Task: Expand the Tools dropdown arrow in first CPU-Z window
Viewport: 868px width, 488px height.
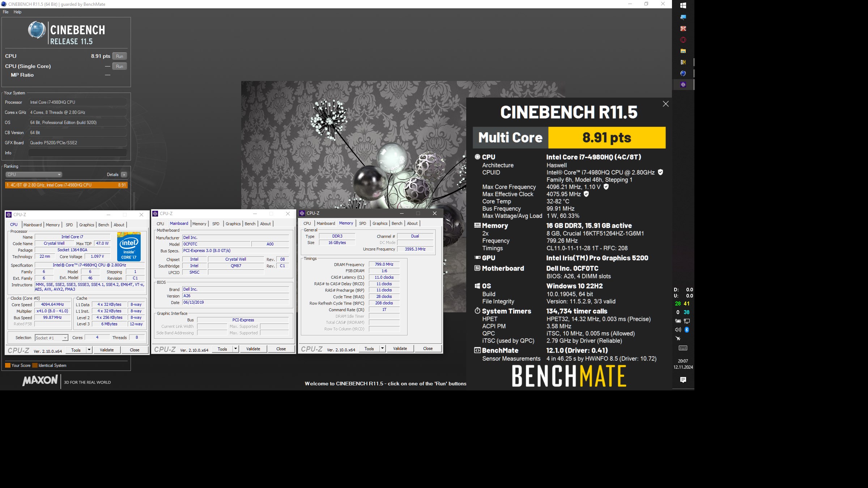Action: [x=89, y=350]
